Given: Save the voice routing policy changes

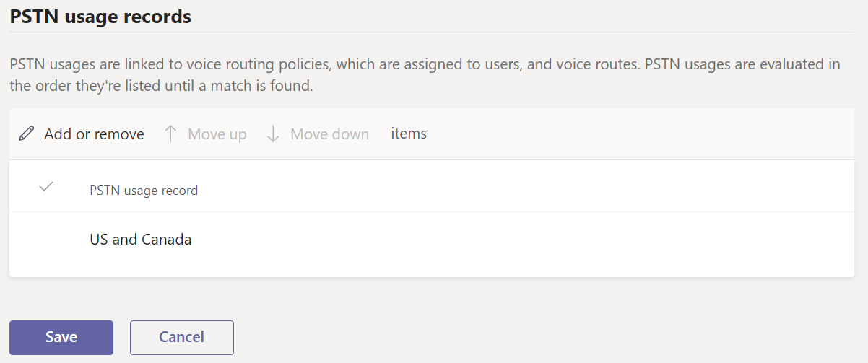Looking at the screenshot, I should (x=61, y=337).
